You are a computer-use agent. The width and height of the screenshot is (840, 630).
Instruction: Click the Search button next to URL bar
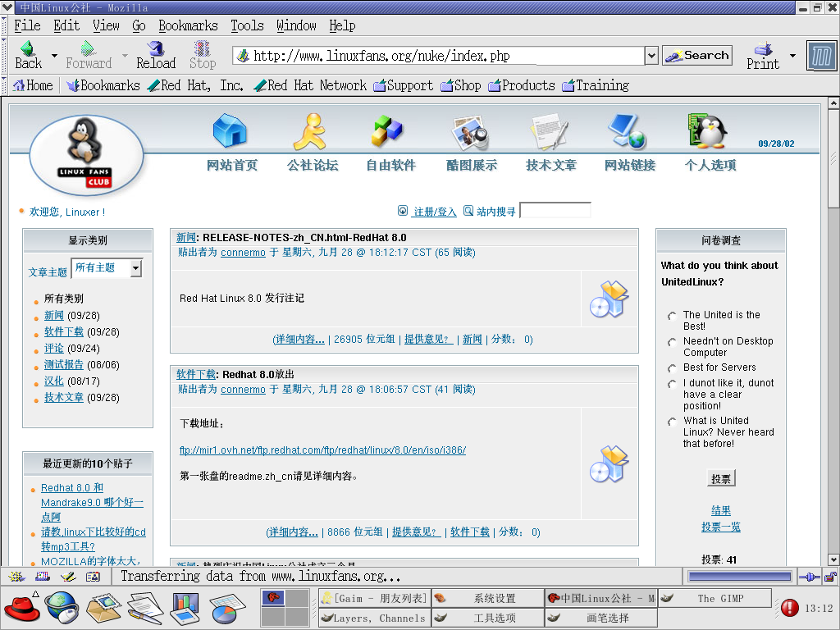697,55
